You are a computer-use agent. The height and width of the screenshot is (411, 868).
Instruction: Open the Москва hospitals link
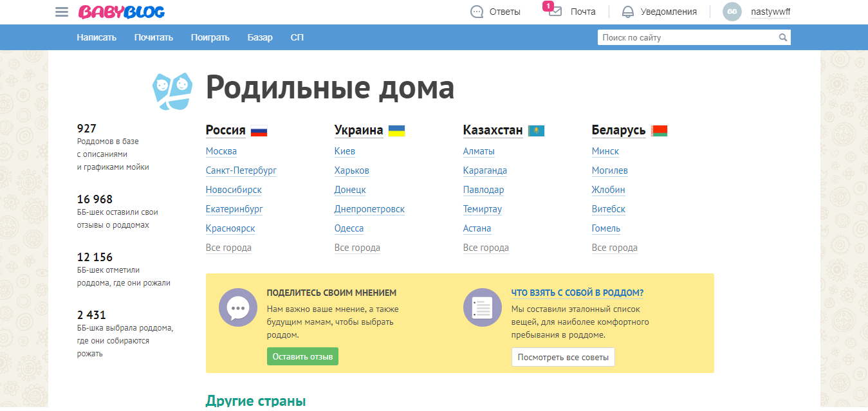[221, 151]
